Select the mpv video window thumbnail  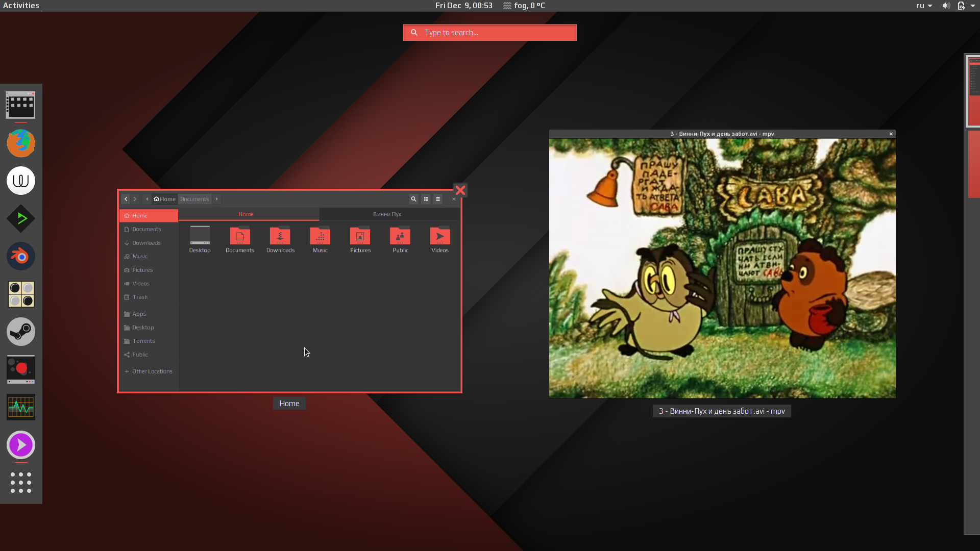[x=722, y=264]
